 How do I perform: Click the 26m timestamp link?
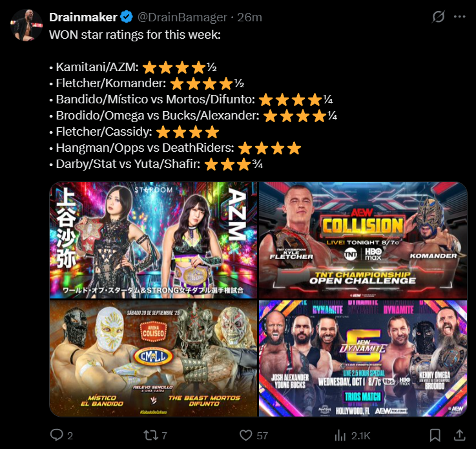tap(249, 17)
